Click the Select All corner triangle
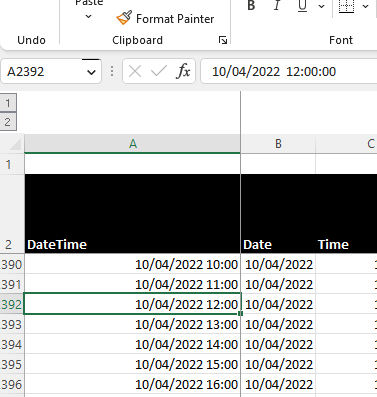This screenshot has width=377, height=397. (15, 144)
